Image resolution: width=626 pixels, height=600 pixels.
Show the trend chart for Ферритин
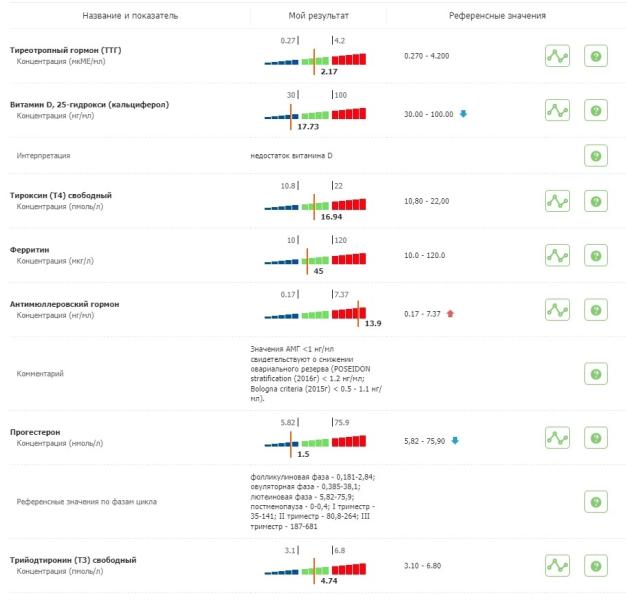click(x=557, y=256)
